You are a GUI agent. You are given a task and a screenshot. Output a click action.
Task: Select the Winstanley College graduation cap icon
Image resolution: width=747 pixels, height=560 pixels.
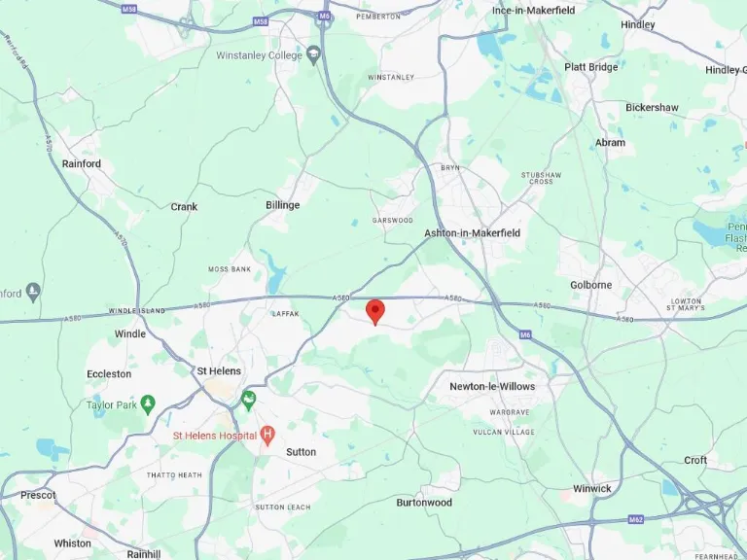coord(313,54)
